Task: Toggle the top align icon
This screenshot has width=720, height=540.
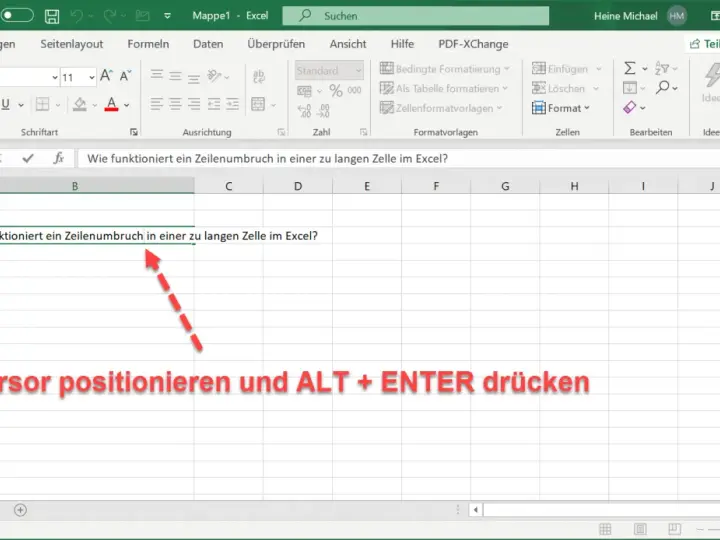Action: 157,74
